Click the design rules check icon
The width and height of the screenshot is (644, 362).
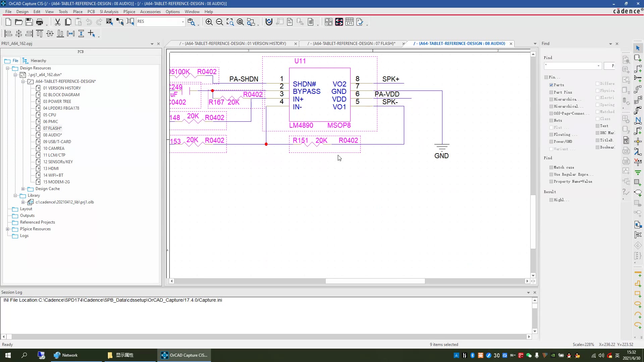pos(360,22)
